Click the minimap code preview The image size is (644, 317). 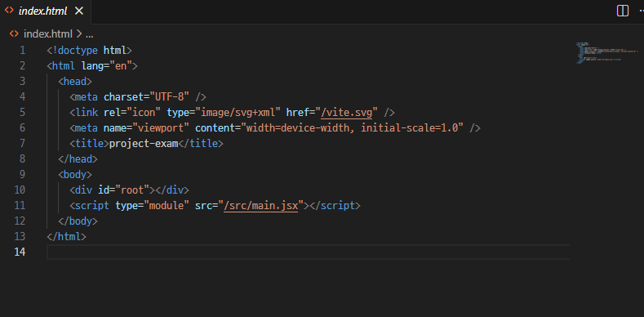pyautogui.click(x=603, y=52)
